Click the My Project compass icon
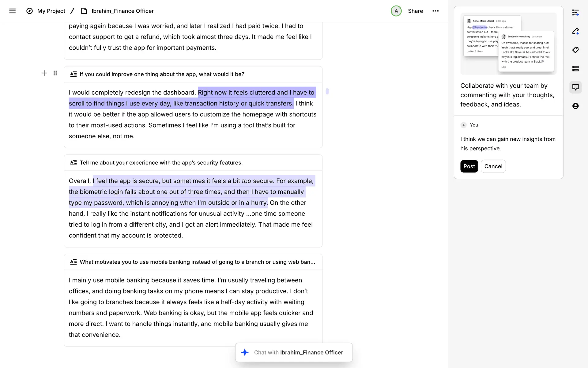This screenshot has height=368, width=588. [29, 11]
